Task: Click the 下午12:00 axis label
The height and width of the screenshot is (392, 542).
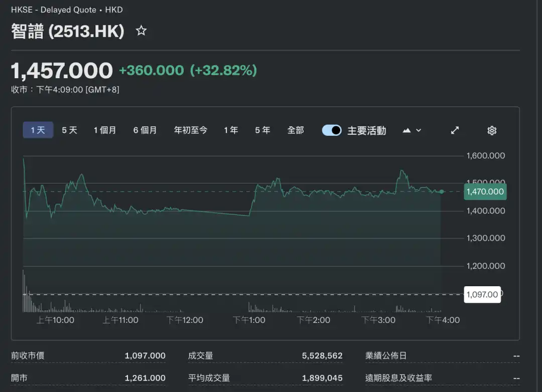Action: (x=185, y=320)
